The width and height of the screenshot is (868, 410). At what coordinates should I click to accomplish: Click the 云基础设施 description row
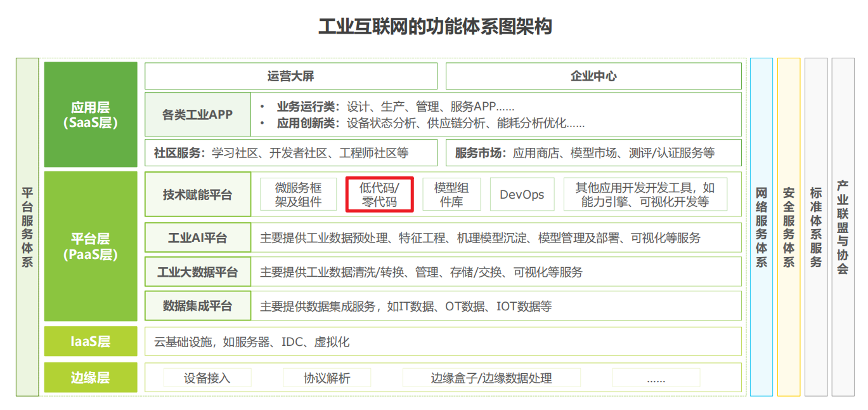[x=443, y=341]
